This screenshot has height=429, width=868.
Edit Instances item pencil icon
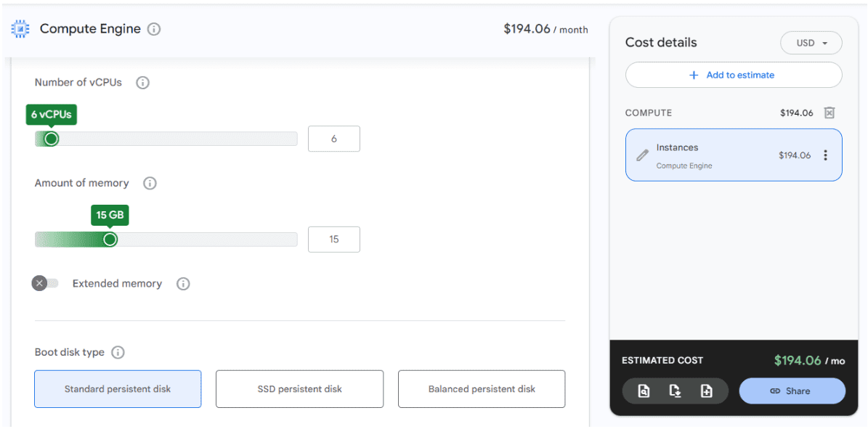(642, 155)
